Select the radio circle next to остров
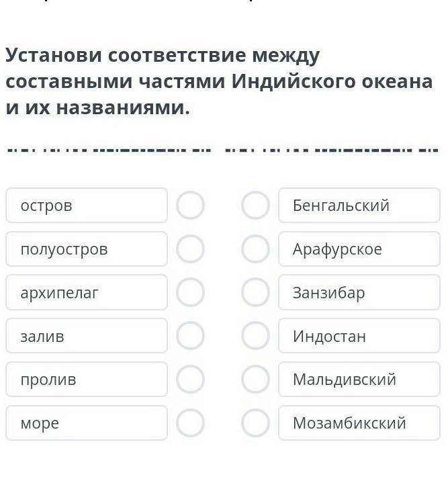448x481 pixels. pos(190,206)
